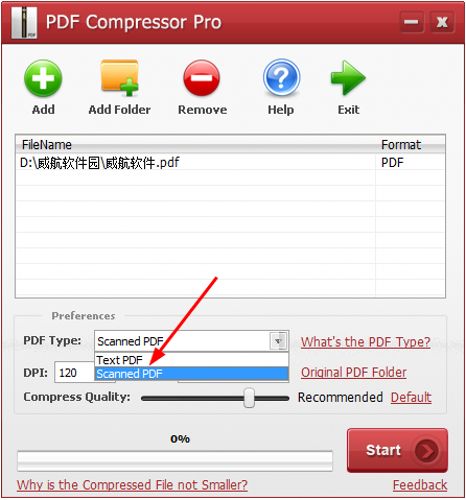Open the blue Help question icon
466x500 pixels.
click(281, 78)
